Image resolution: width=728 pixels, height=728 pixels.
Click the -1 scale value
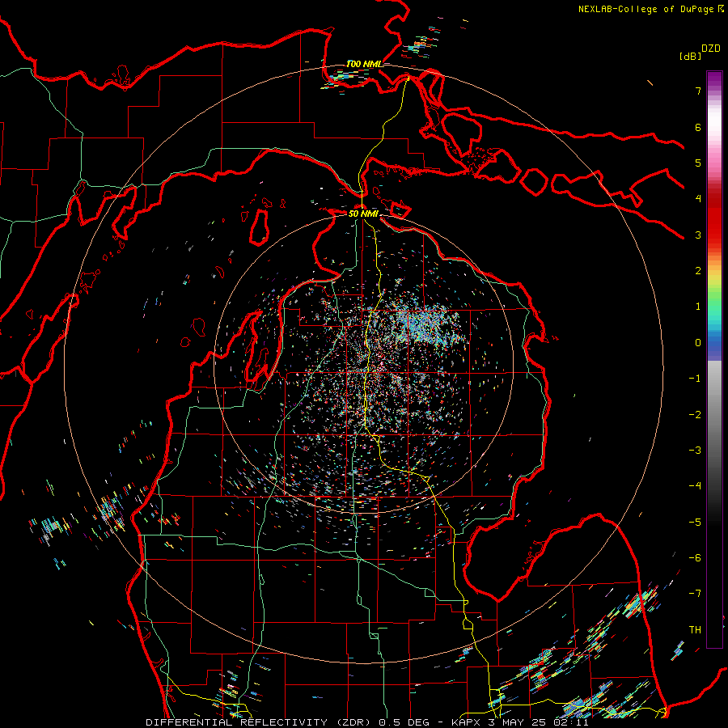coord(695,379)
